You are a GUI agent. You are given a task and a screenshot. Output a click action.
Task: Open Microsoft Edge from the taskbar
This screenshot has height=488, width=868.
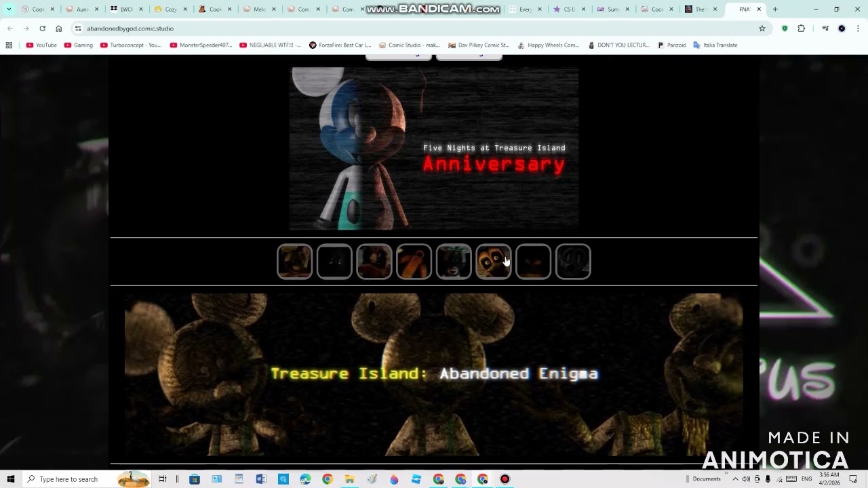coord(305,479)
